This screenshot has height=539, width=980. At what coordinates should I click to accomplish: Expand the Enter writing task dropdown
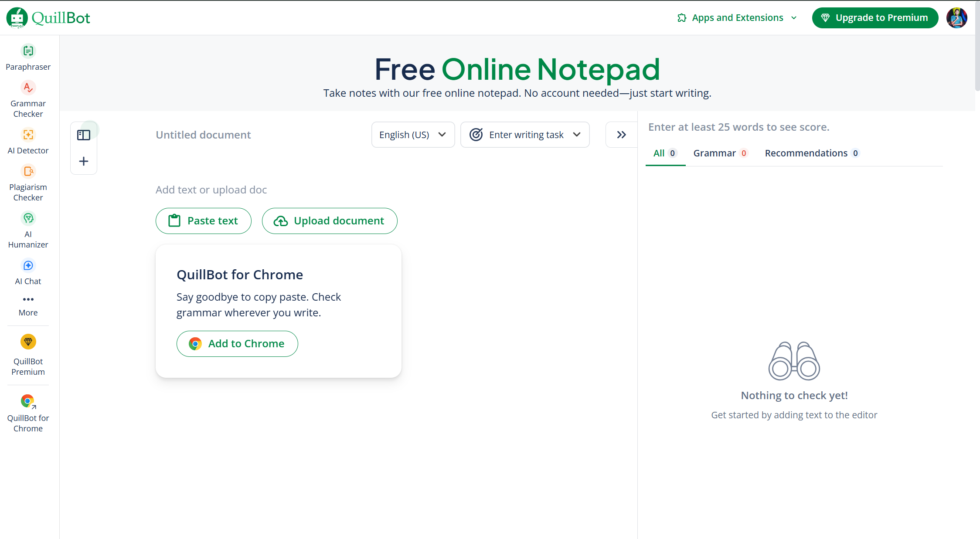(525, 135)
